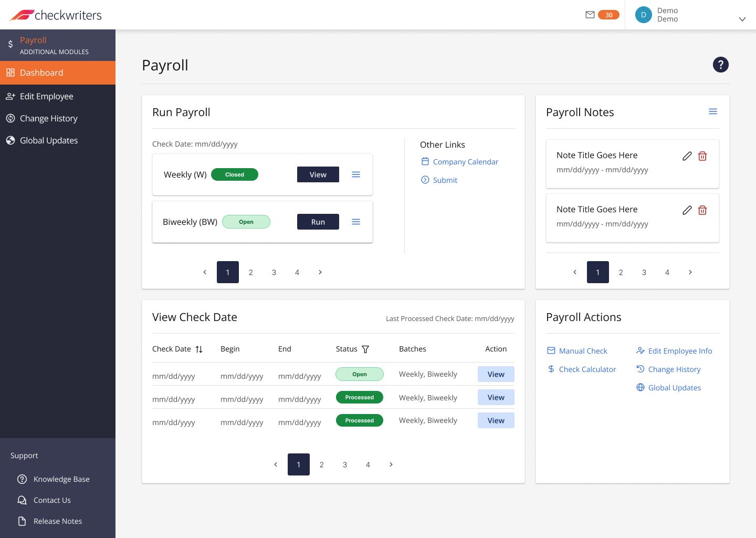Viewport: 756px width, 538px height.
Task: Select page 3 in Payroll Notes pagination
Action: [x=644, y=272]
